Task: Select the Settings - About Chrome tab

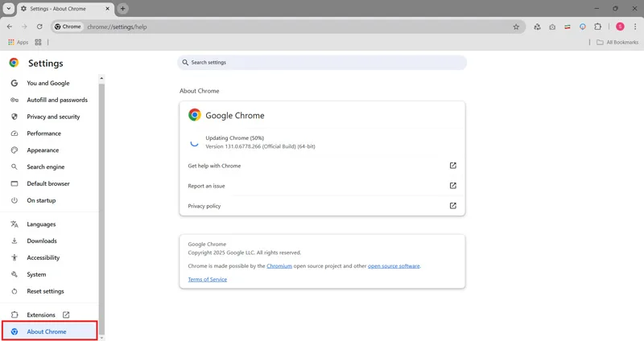Action: [66, 9]
